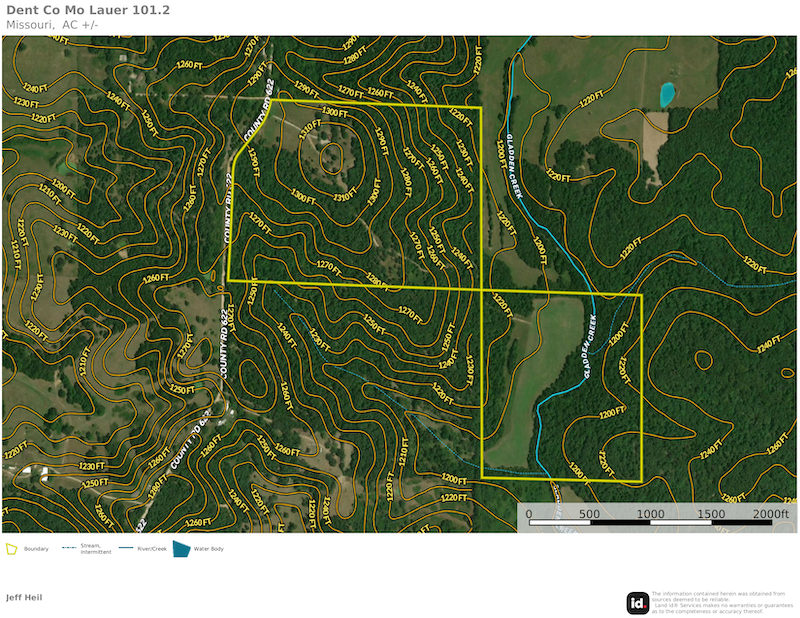Click the yellow Boundary legend icon
This screenshot has width=800, height=618.
click(12, 549)
